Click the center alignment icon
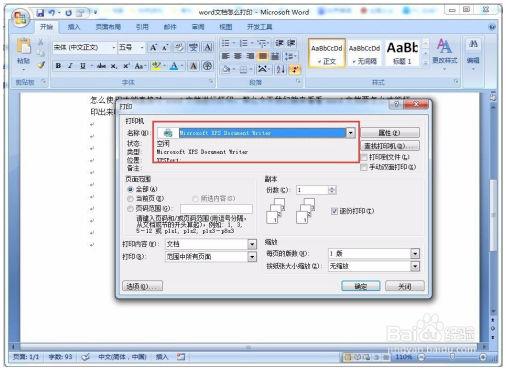506x370 pixels. [x=238, y=56]
